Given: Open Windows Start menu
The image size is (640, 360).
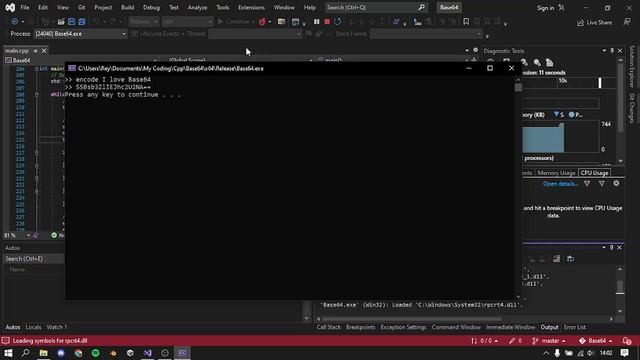Looking at the screenshot, I should [8, 353].
